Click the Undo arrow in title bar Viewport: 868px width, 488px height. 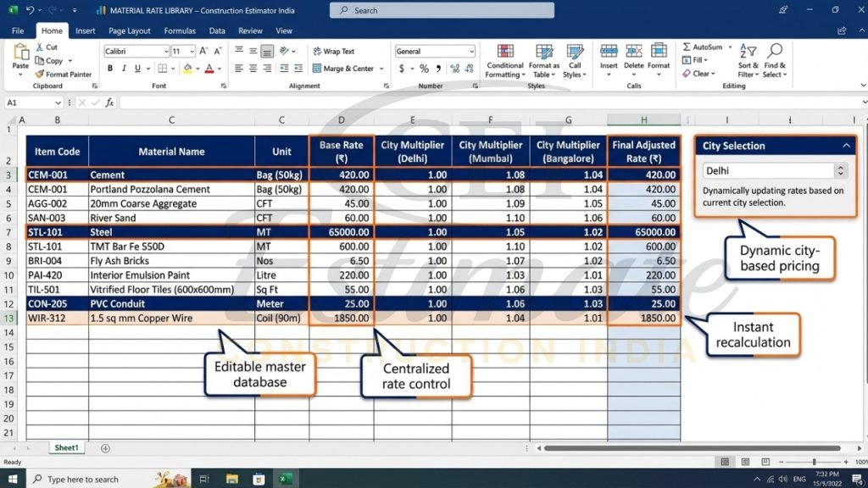[x=30, y=10]
